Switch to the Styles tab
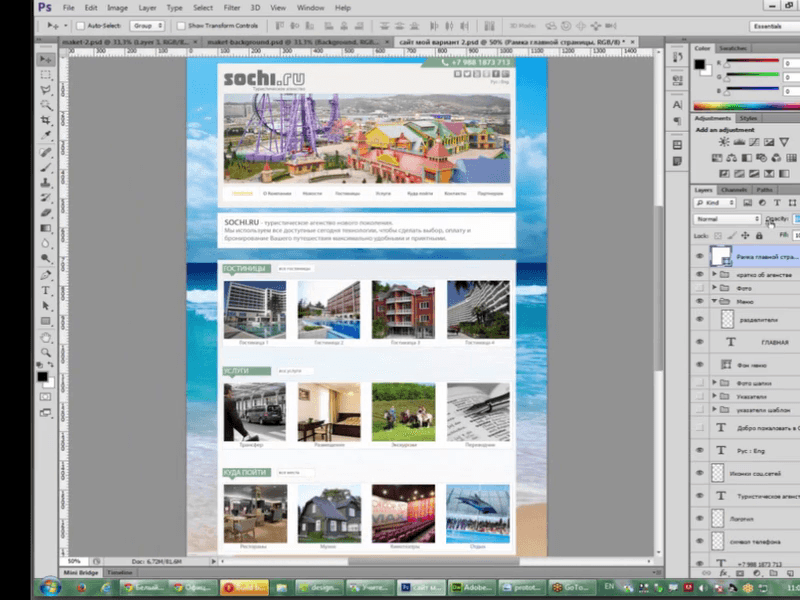Image resolution: width=800 pixels, height=600 pixels. (748, 118)
